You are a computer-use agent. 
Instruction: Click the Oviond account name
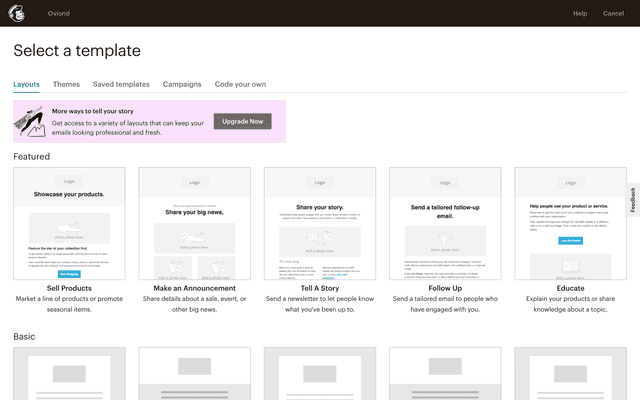59,13
